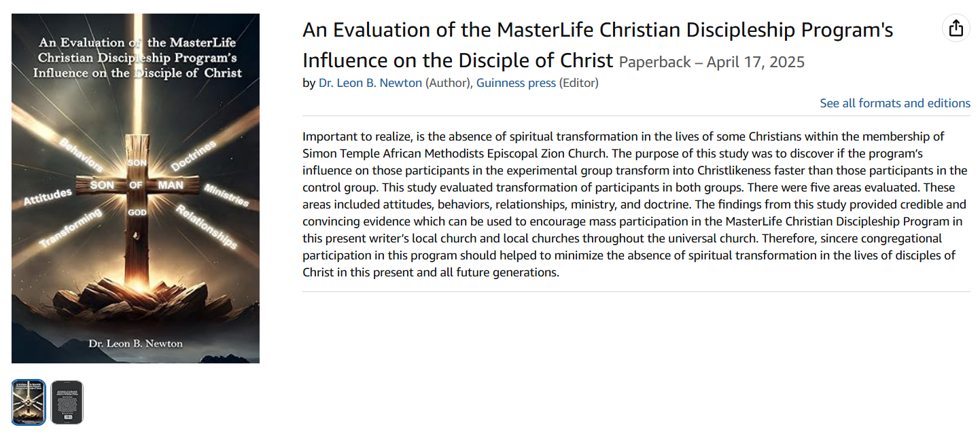Click the Ministries ray label on cover
Screen dimensions: 980x434
226,196
